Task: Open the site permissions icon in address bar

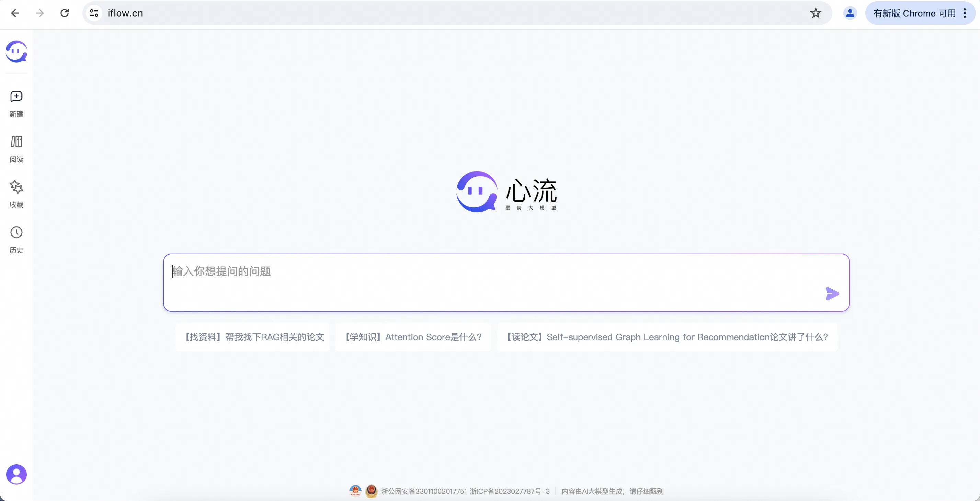Action: click(x=94, y=13)
